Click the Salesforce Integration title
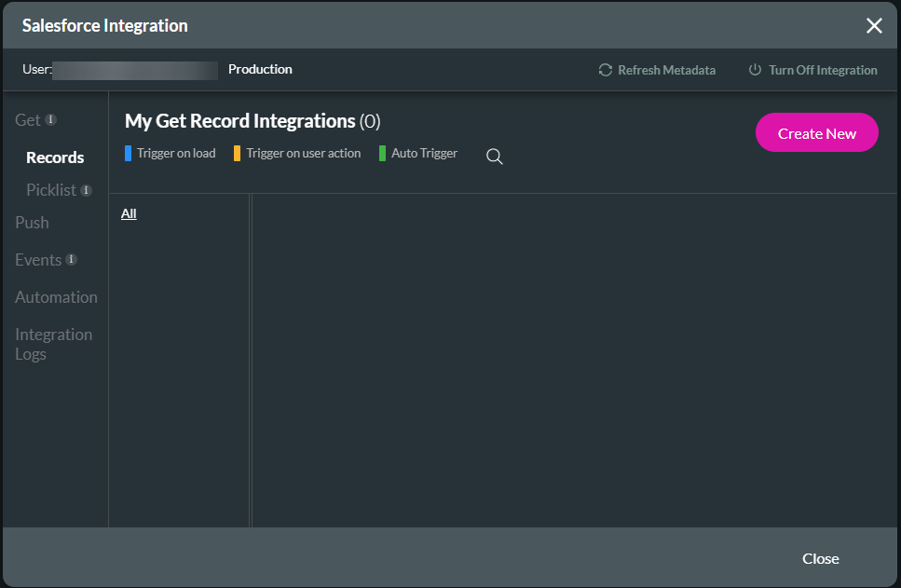The height and width of the screenshot is (588, 901). pos(104,26)
